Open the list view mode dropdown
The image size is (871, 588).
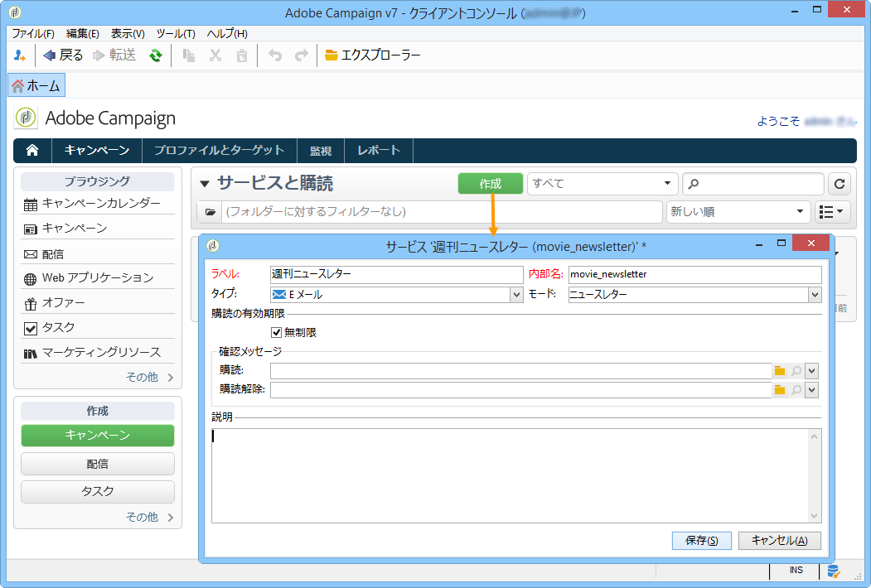pyautogui.click(x=833, y=211)
